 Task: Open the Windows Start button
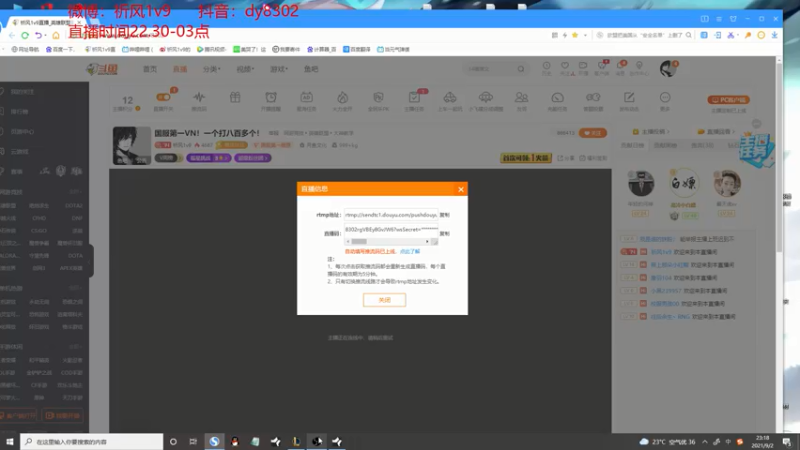[x=10, y=441]
